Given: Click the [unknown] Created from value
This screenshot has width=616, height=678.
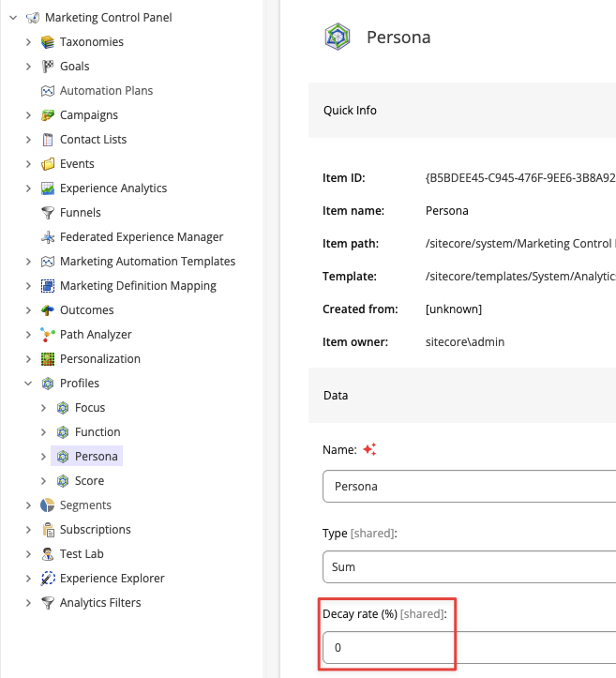Looking at the screenshot, I should (x=454, y=309).
